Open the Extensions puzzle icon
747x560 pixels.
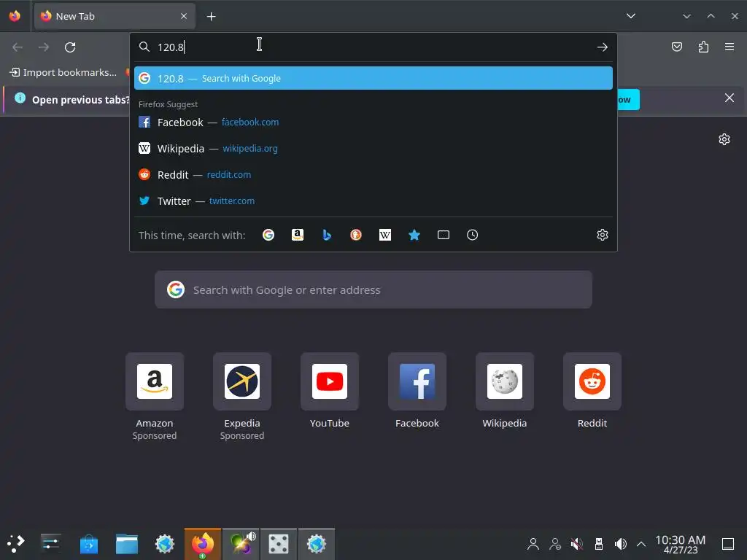[703, 47]
